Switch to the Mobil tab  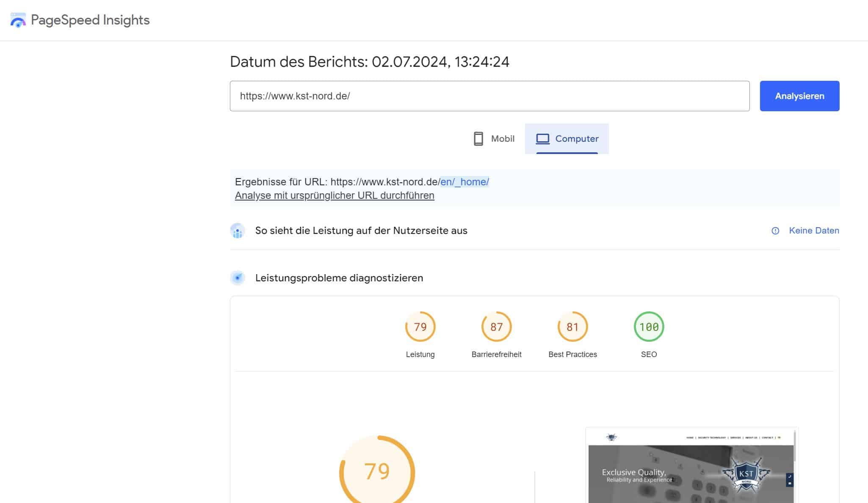tap(494, 139)
